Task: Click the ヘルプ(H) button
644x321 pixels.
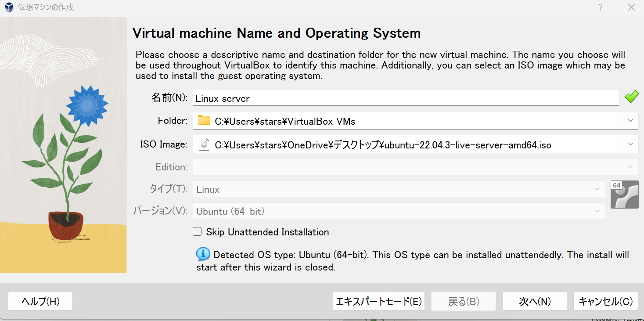Action: pyautogui.click(x=40, y=301)
